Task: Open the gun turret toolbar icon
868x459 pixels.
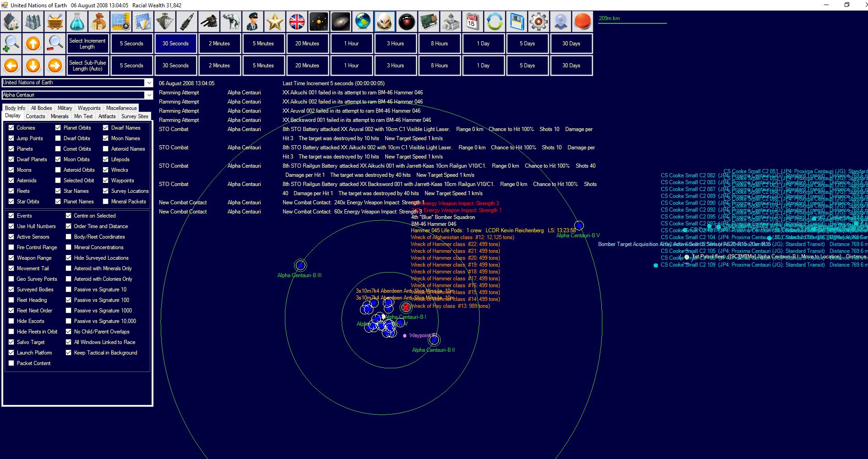Action: 209,22
